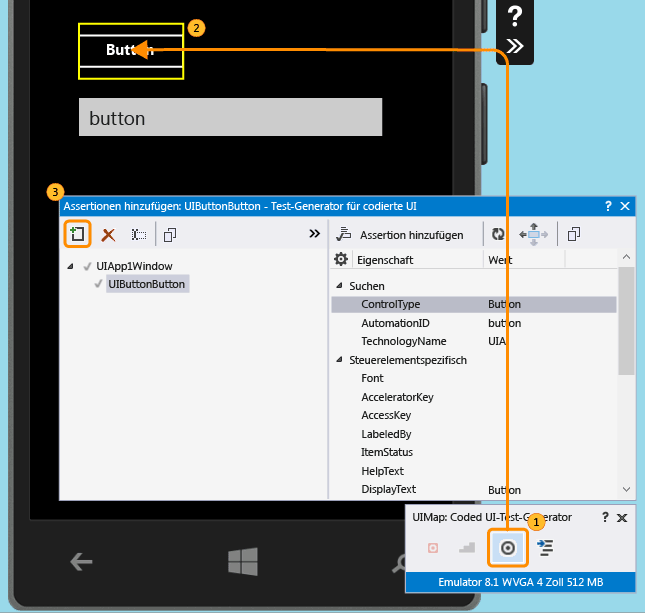The width and height of the screenshot is (645, 613).
Task: Click the scroll down arrow in properties list
Action: pyautogui.click(x=626, y=489)
